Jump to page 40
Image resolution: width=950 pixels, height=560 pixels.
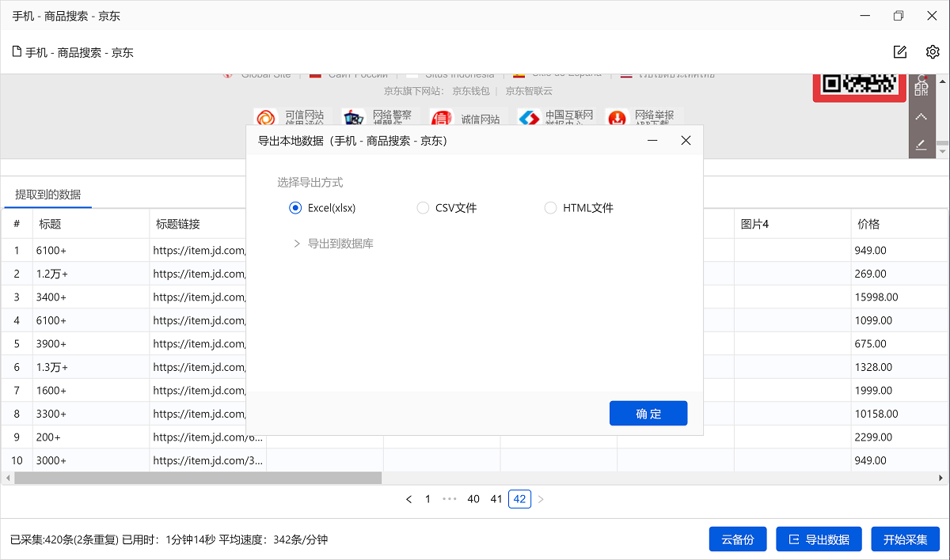(x=473, y=499)
